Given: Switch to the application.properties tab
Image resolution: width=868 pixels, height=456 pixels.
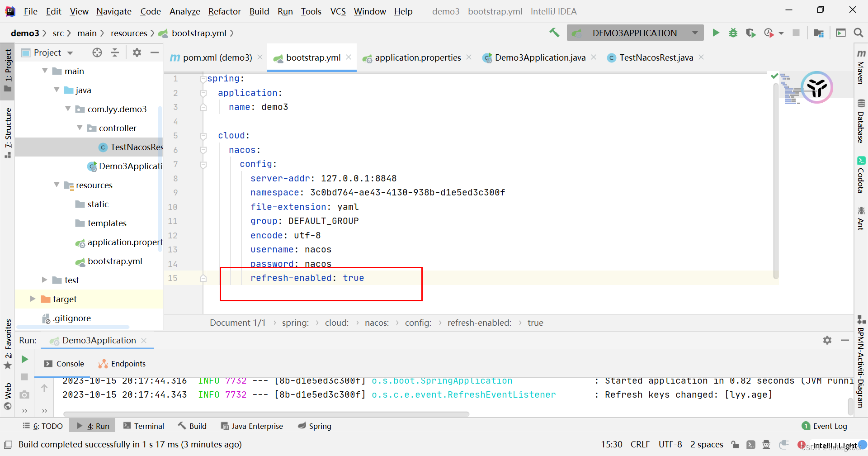Looking at the screenshot, I should (x=417, y=57).
